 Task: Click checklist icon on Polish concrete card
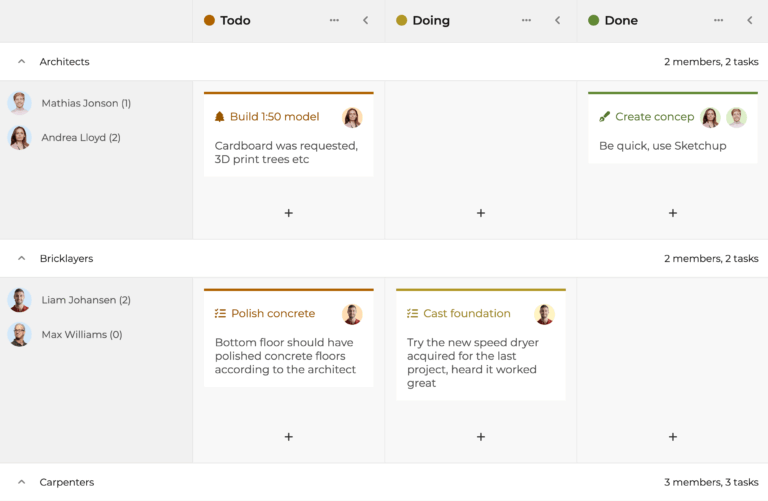[220, 314]
